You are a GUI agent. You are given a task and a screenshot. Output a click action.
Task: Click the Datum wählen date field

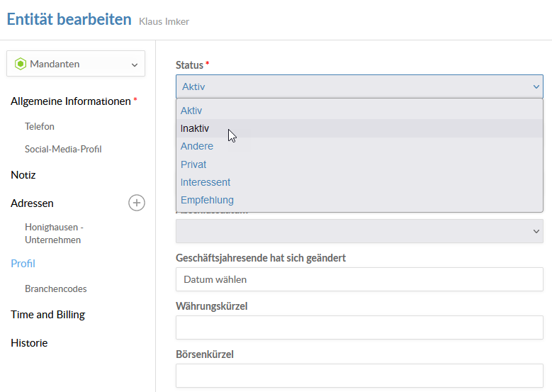359,280
